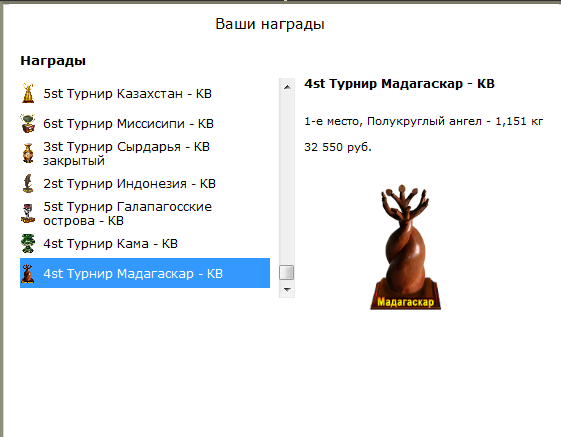This screenshot has width=561, height=437.
Task: Click the Mississippi tournament trophy icon
Action: [28, 123]
